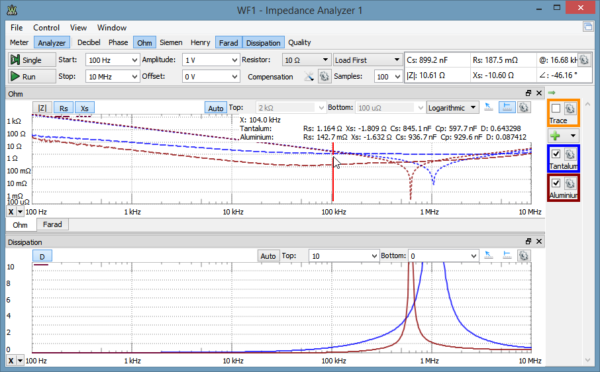Toggle the Farad view button
This screenshot has width=600, height=372.
click(228, 42)
